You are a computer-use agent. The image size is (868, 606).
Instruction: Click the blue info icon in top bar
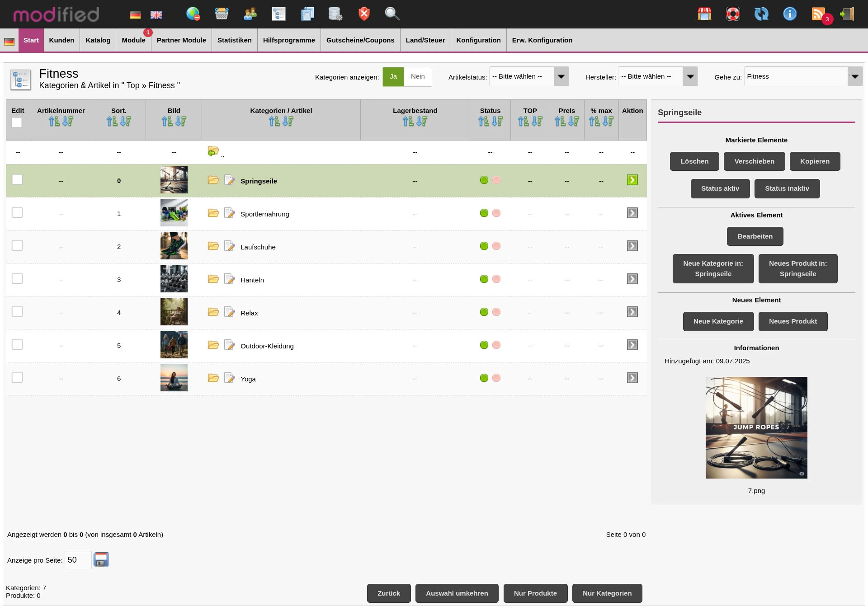pyautogui.click(x=790, y=14)
